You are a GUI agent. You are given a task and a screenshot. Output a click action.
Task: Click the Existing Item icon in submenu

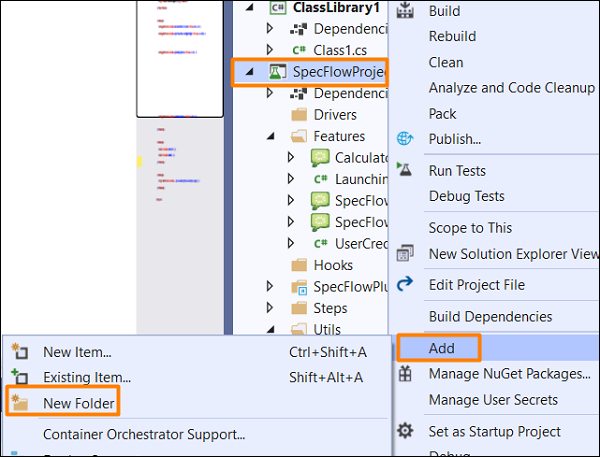point(18,377)
